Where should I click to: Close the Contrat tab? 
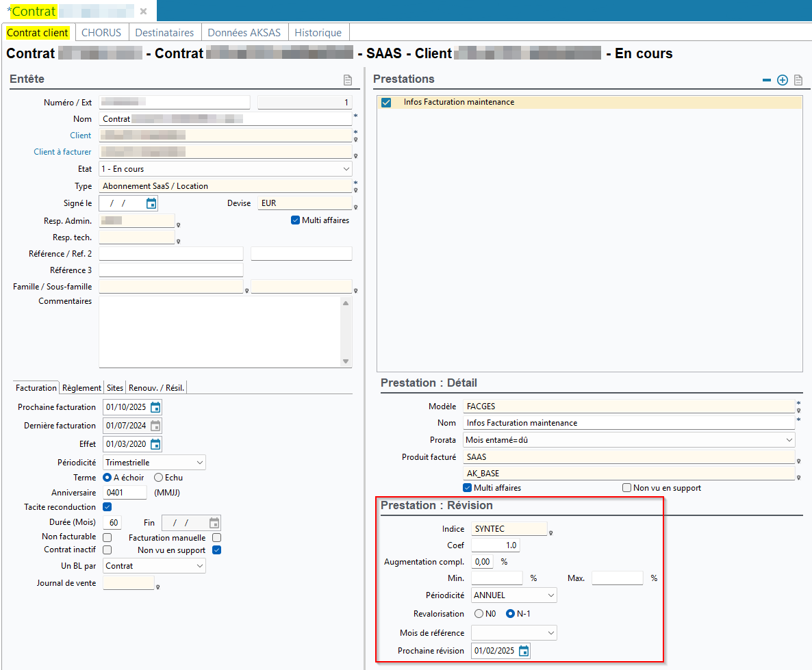point(143,11)
